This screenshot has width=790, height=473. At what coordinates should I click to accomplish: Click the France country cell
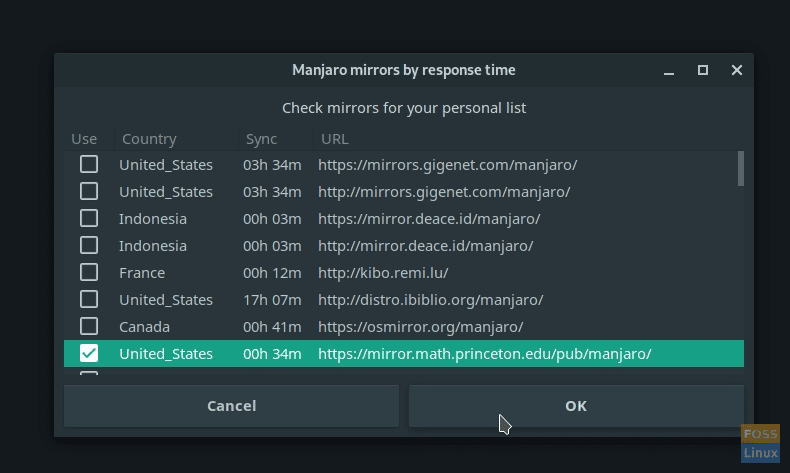click(x=142, y=273)
